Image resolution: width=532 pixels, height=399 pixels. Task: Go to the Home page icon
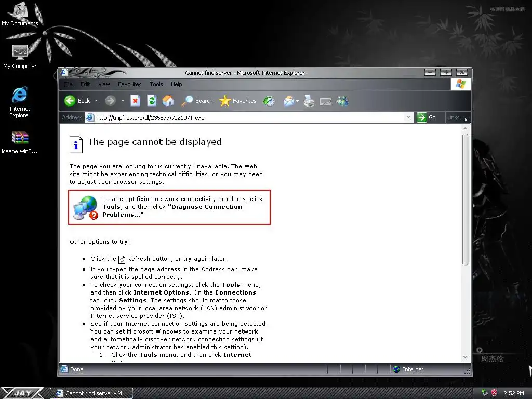[x=168, y=101]
